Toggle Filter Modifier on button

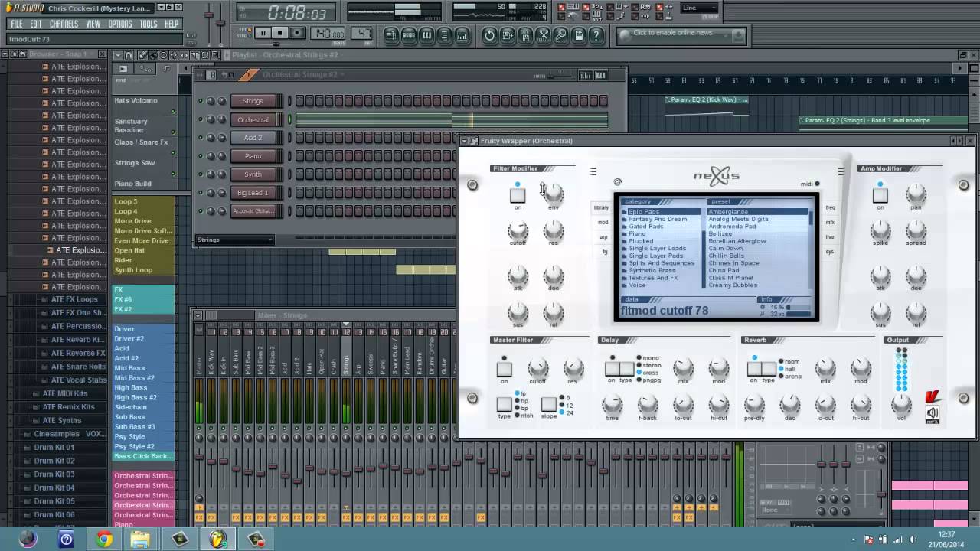click(x=518, y=195)
